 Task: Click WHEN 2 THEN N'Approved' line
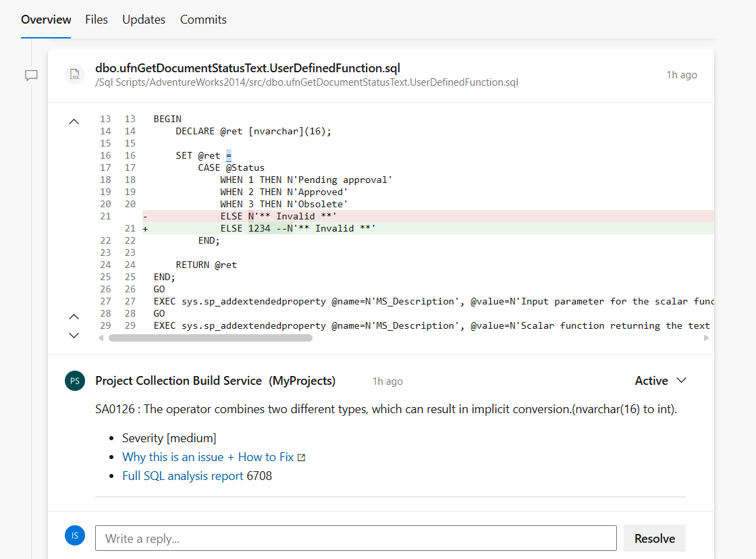click(284, 192)
